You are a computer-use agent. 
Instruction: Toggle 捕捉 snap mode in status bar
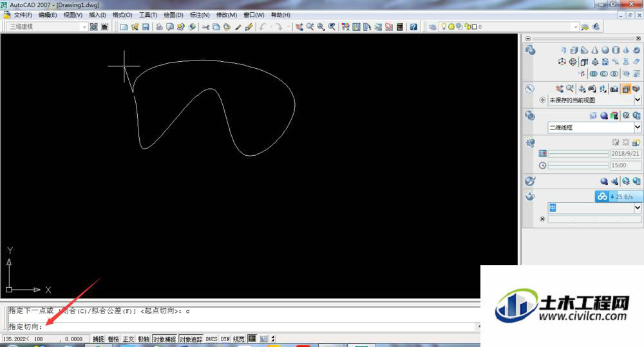[98, 339]
